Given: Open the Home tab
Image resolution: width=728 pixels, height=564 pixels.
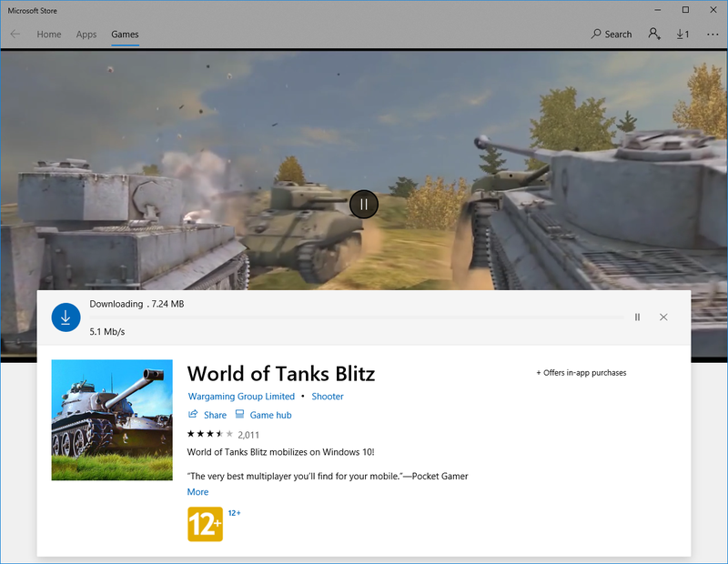Looking at the screenshot, I should click(x=49, y=35).
